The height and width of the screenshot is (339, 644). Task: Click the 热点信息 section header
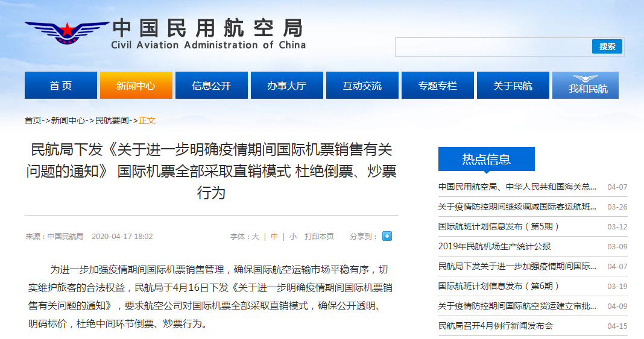click(486, 159)
